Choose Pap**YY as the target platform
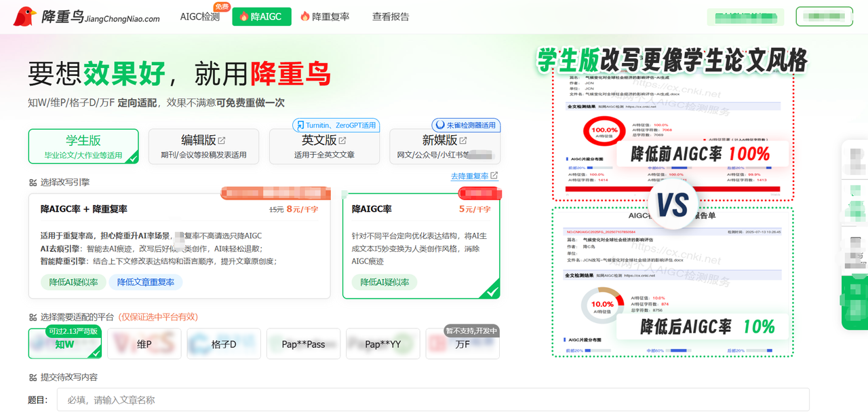The image size is (868, 412). pos(382,344)
